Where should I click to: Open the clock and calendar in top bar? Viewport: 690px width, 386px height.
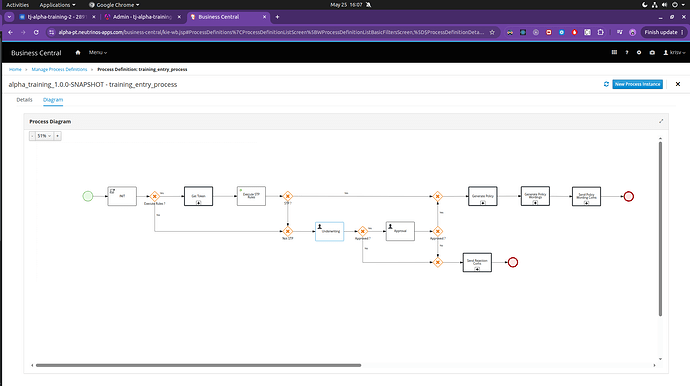pyautogui.click(x=346, y=5)
